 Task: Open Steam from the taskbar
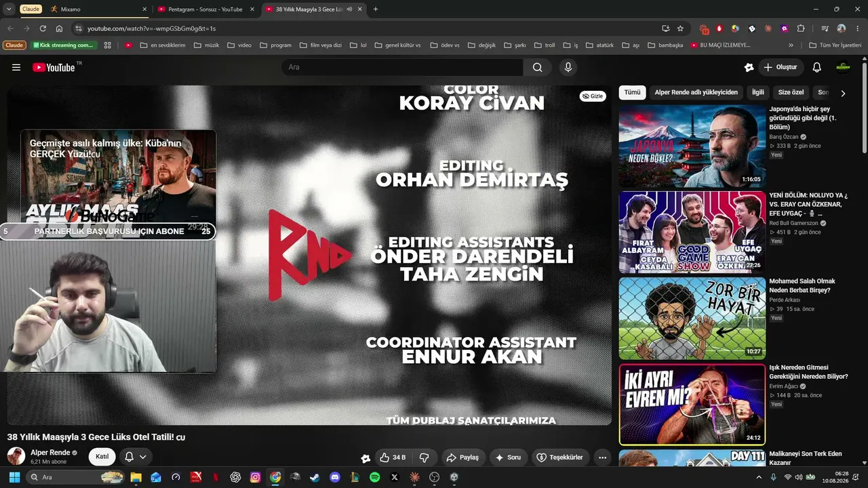(315, 477)
